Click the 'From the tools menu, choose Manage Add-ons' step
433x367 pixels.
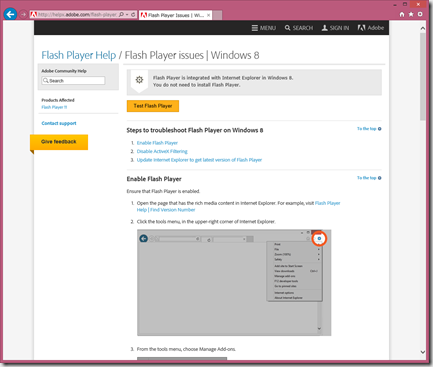tap(186, 349)
